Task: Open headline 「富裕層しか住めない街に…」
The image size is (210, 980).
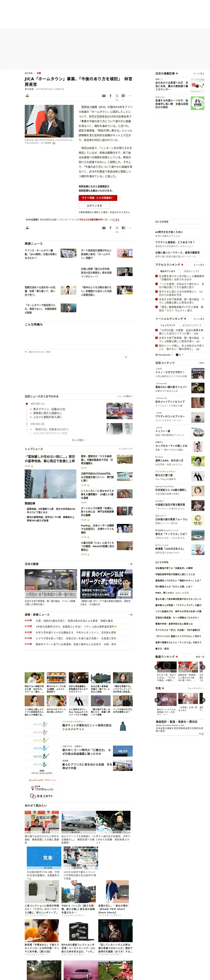Action: [x=50, y=458]
